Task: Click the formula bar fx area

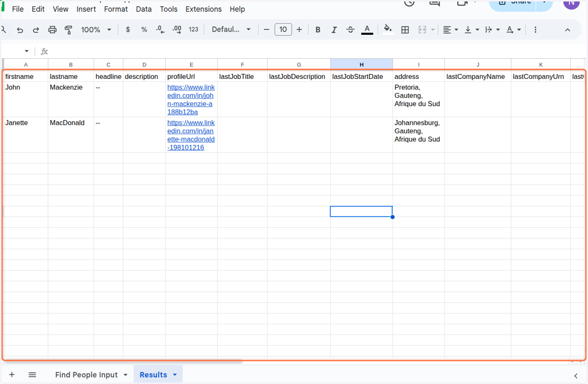Action: click(x=45, y=51)
